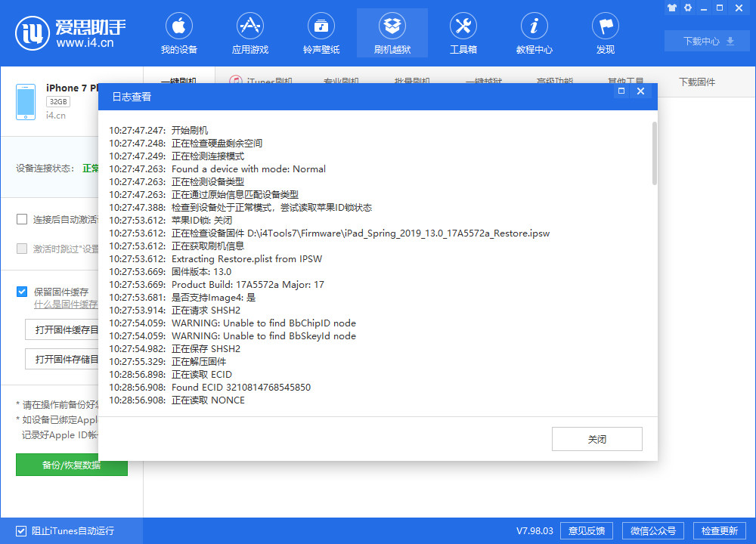The height and width of the screenshot is (544, 756).
Task: Select log line 苹果ID锁: 关闭
Action: click(x=171, y=220)
